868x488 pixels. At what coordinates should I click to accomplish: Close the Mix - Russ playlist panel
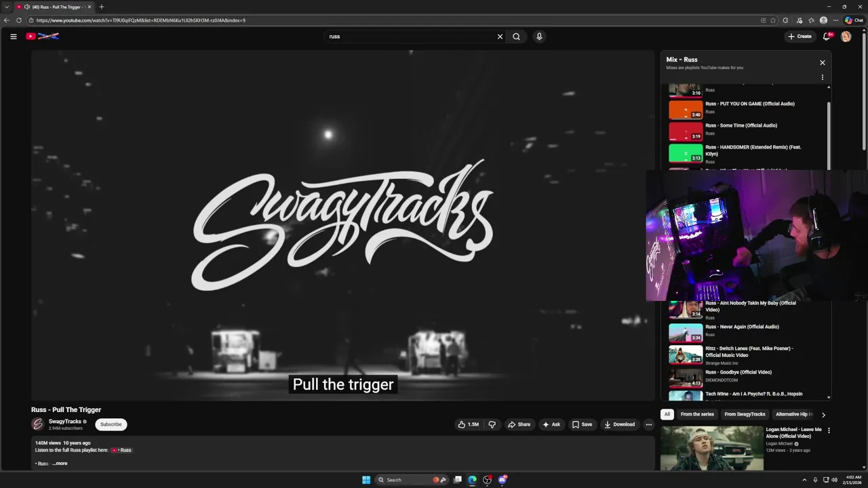coord(822,62)
